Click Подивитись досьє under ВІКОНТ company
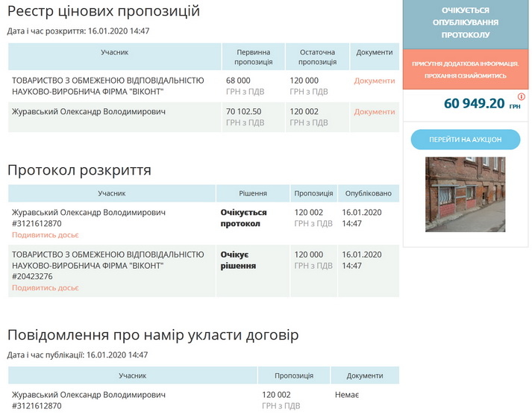This screenshot has width=532, height=418. click(x=46, y=287)
